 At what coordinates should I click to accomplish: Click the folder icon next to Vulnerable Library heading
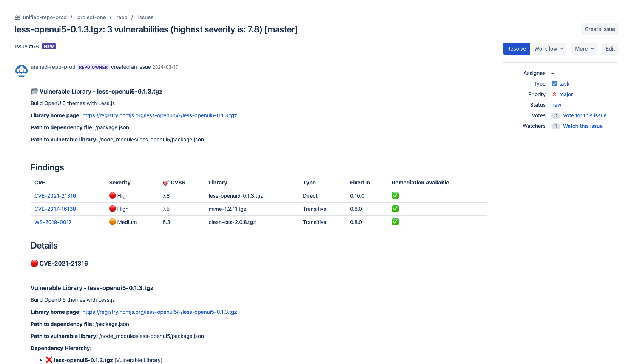(x=34, y=91)
